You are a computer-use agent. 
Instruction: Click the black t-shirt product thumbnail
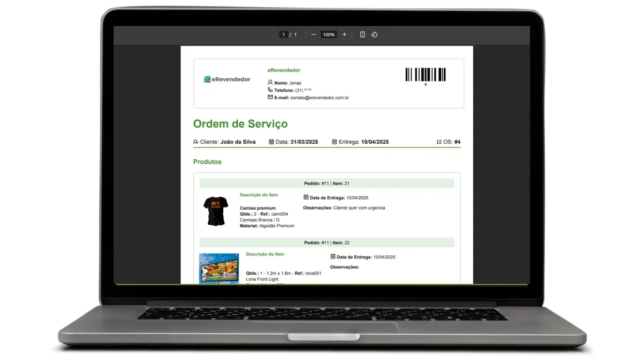click(216, 211)
